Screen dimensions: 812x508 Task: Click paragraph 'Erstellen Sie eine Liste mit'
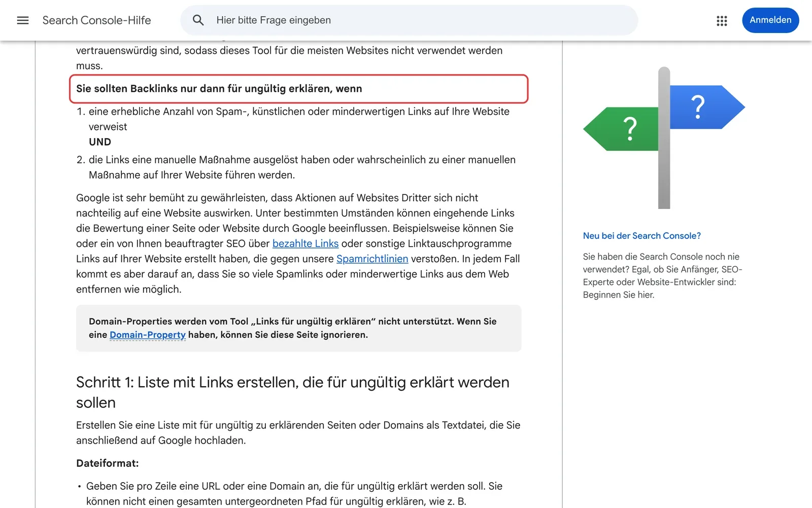click(298, 433)
